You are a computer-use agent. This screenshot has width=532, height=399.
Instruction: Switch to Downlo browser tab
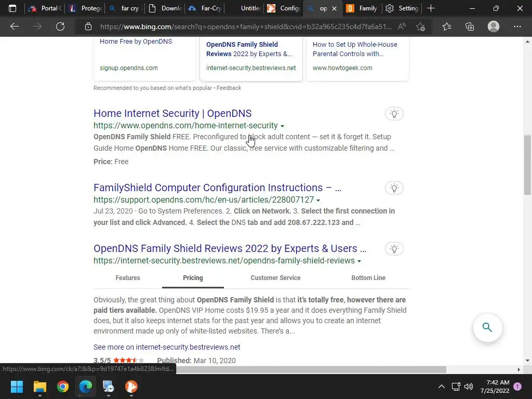click(x=165, y=8)
